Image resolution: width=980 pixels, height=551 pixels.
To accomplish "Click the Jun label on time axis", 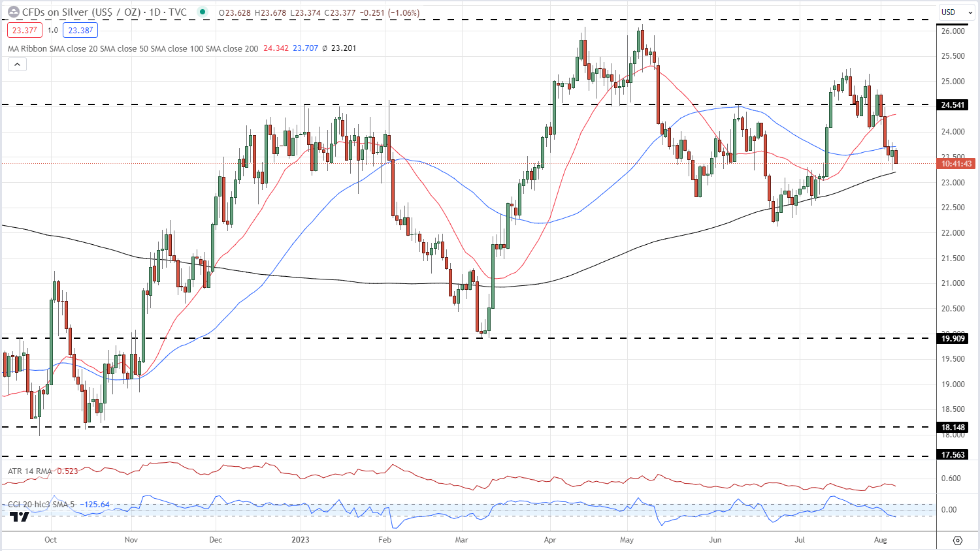I will pos(715,540).
